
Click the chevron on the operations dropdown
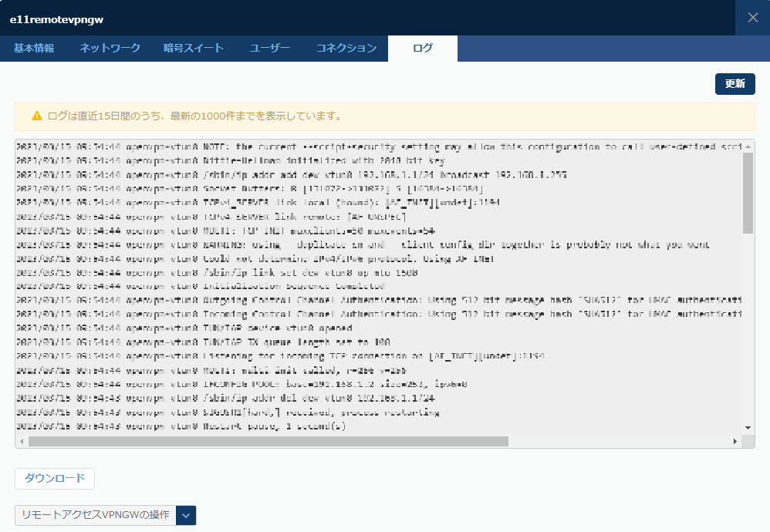click(184, 515)
